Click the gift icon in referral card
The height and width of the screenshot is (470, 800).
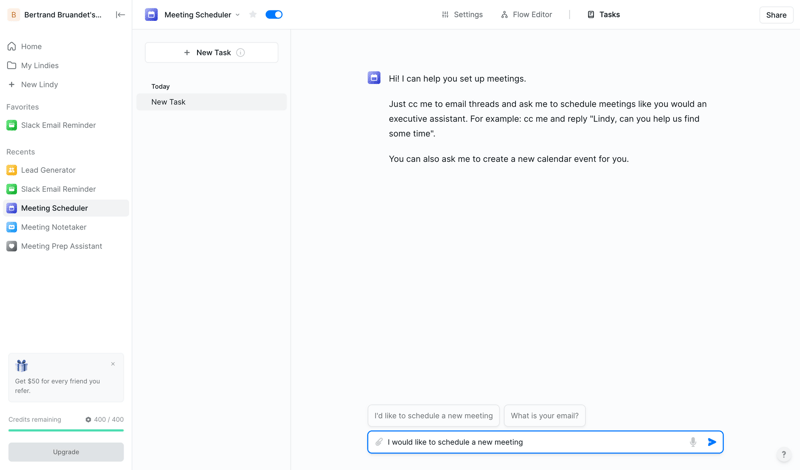coord(21,365)
